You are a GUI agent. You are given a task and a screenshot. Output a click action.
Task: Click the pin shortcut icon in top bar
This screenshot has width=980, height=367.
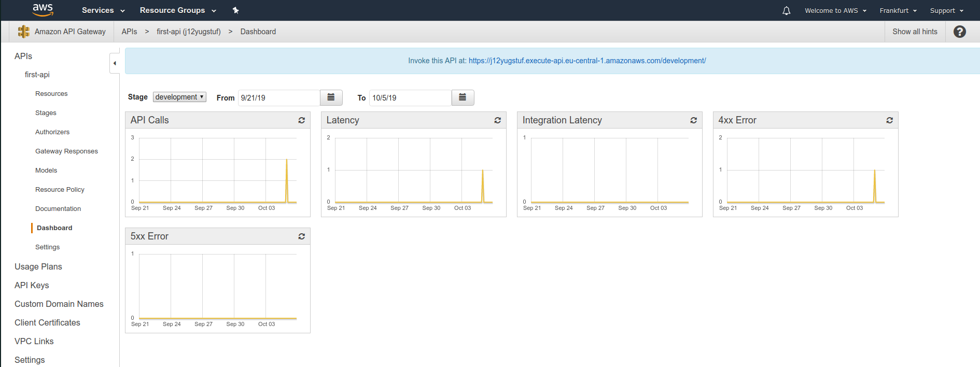[235, 10]
